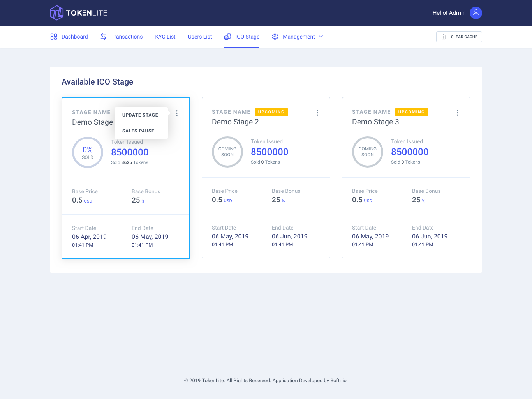Close Demo Stage three-dot options menu
Image resolution: width=532 pixels, height=399 pixels.
click(x=177, y=113)
